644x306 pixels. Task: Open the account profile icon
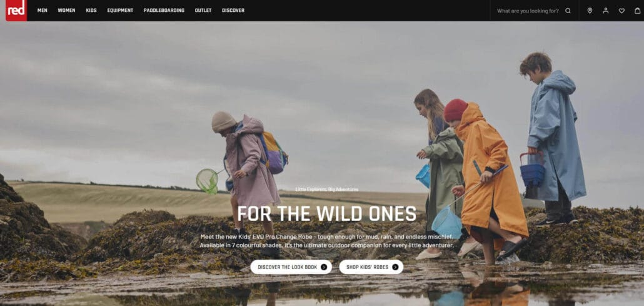[606, 11]
